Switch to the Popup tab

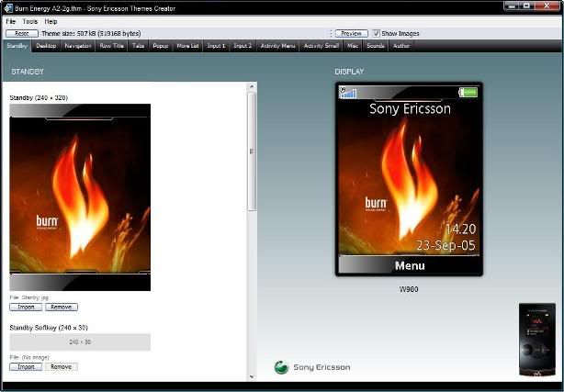click(x=161, y=46)
